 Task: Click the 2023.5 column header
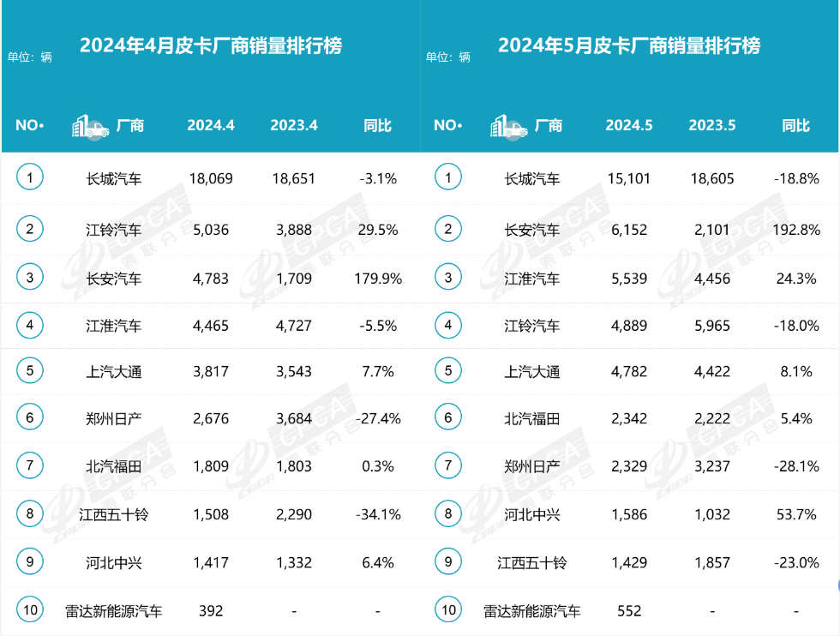coord(711,126)
